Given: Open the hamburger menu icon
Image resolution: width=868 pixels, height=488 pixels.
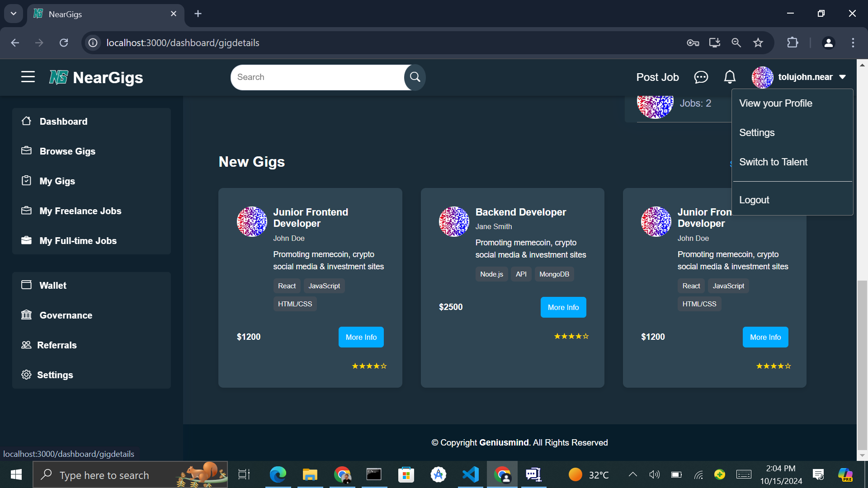Looking at the screenshot, I should (28, 77).
